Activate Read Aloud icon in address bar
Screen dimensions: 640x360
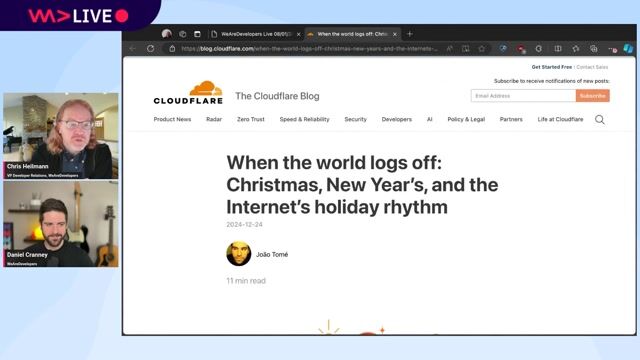tap(449, 49)
